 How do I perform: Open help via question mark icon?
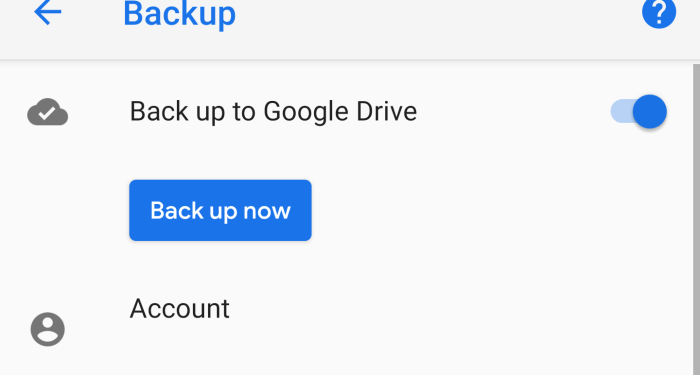coord(659,12)
